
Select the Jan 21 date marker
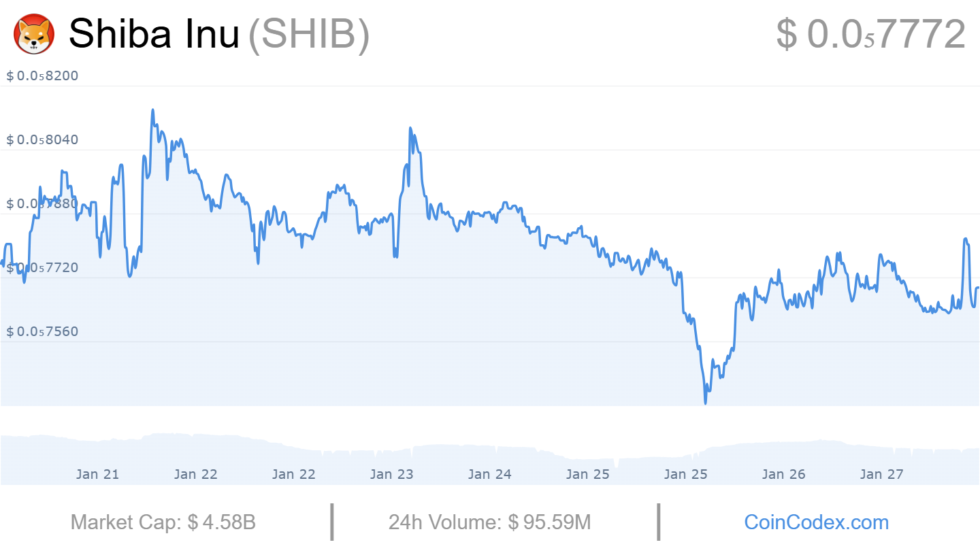[97, 474]
